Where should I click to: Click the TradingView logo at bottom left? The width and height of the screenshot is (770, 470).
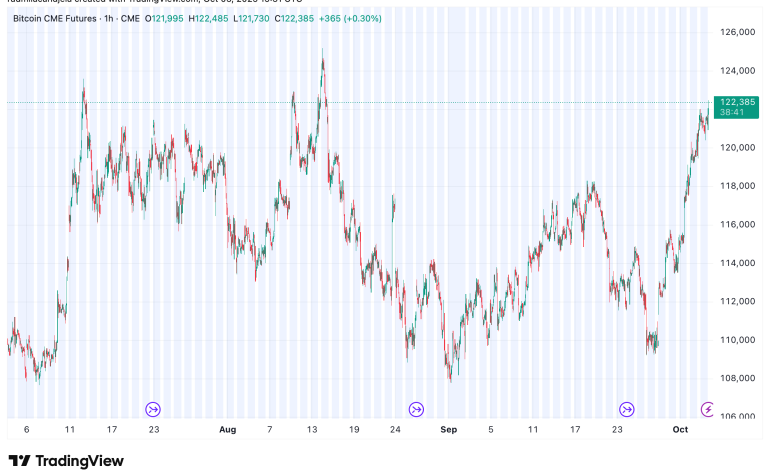click(x=66, y=460)
